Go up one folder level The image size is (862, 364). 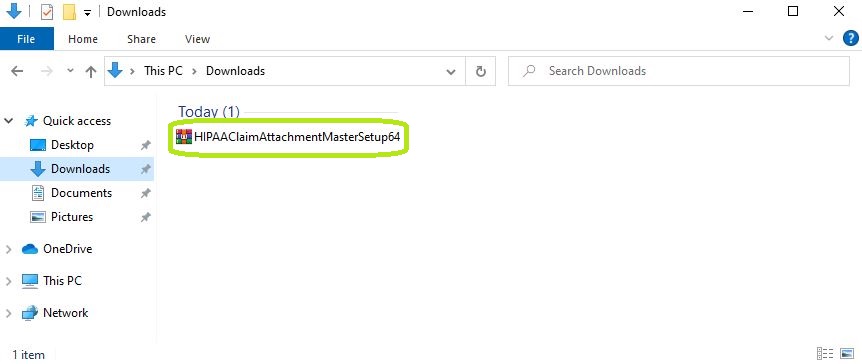(91, 71)
